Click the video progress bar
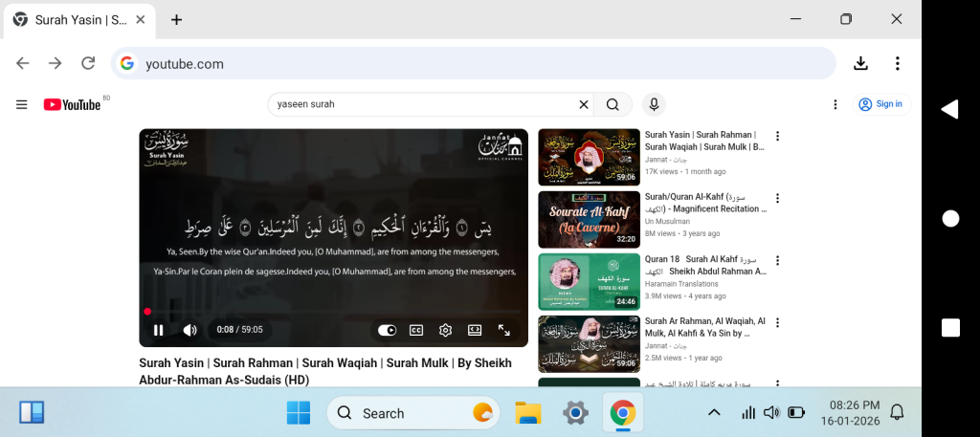The image size is (980, 437). [x=333, y=312]
